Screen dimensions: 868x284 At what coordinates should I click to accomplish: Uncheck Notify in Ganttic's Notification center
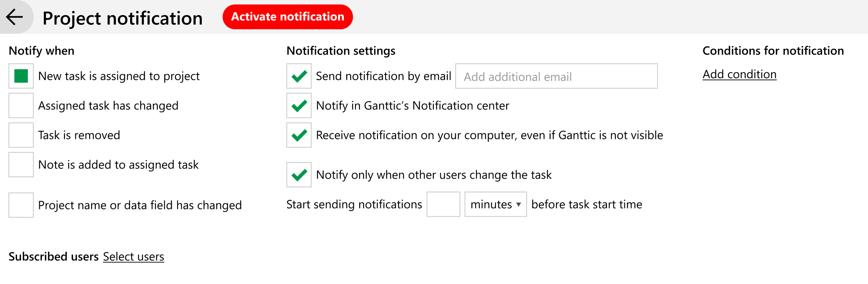[x=299, y=106]
